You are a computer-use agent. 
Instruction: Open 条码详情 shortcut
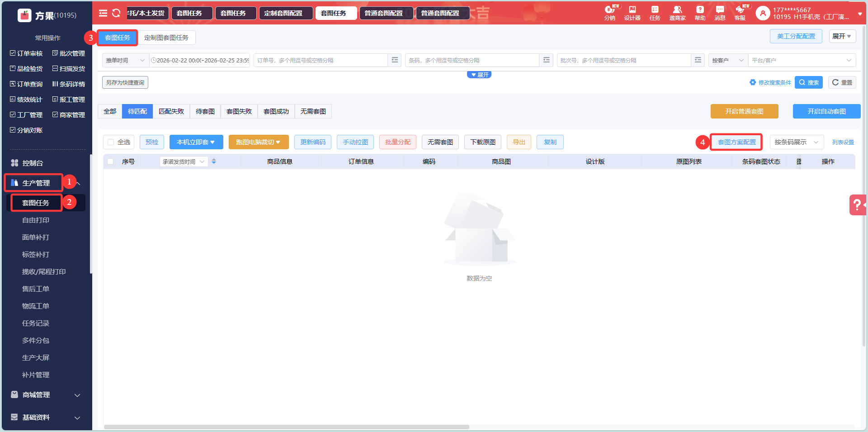tap(69, 84)
